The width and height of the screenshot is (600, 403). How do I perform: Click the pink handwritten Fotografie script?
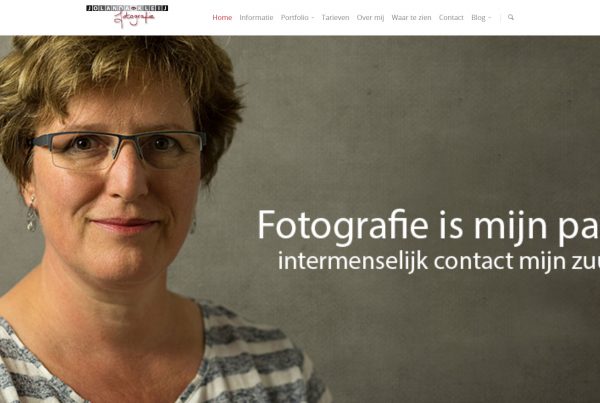tap(134, 19)
